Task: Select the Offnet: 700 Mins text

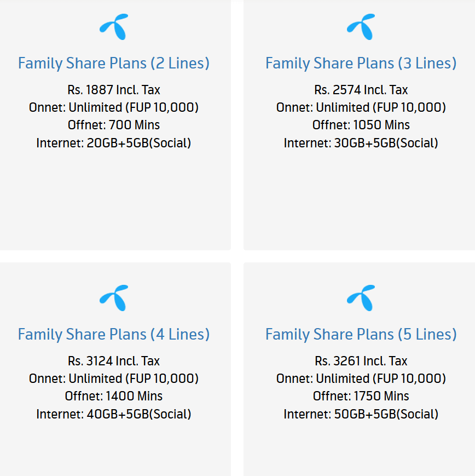Action: coord(114,125)
